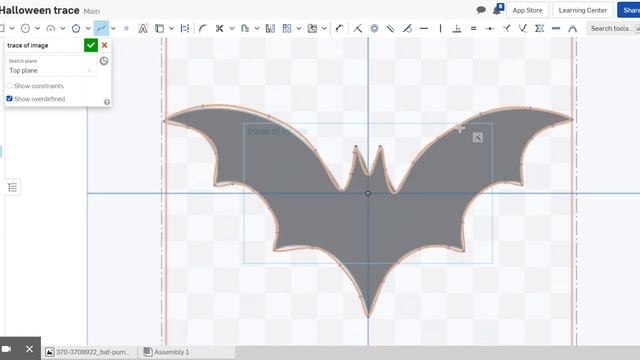640x360 pixels.
Task: Expand the circle tool dropdown arrow
Action: [x=38, y=28]
